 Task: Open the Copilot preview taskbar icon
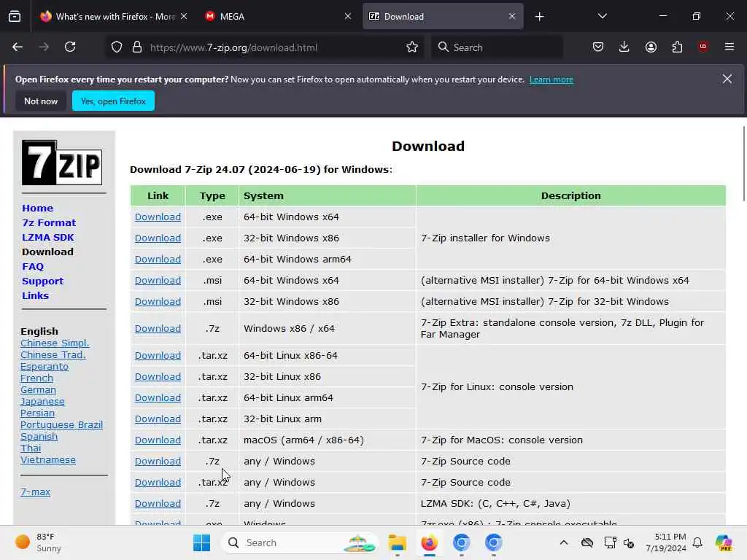pyautogui.click(x=724, y=542)
